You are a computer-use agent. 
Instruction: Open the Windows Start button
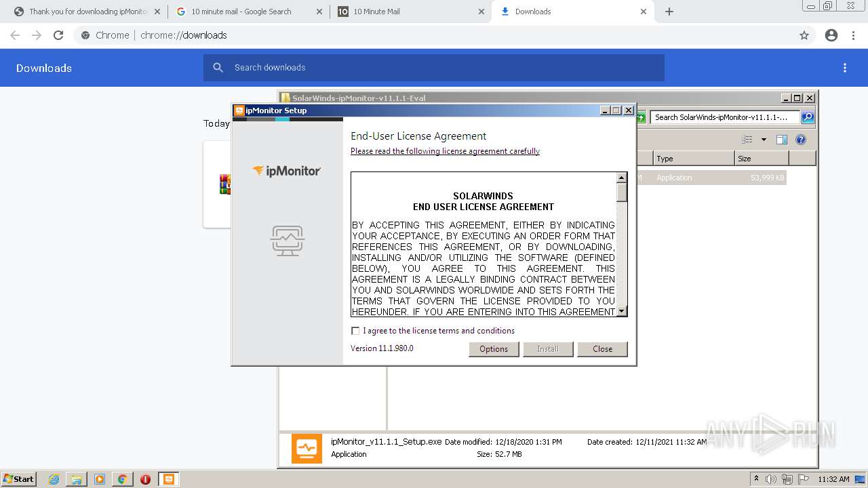coord(19,479)
